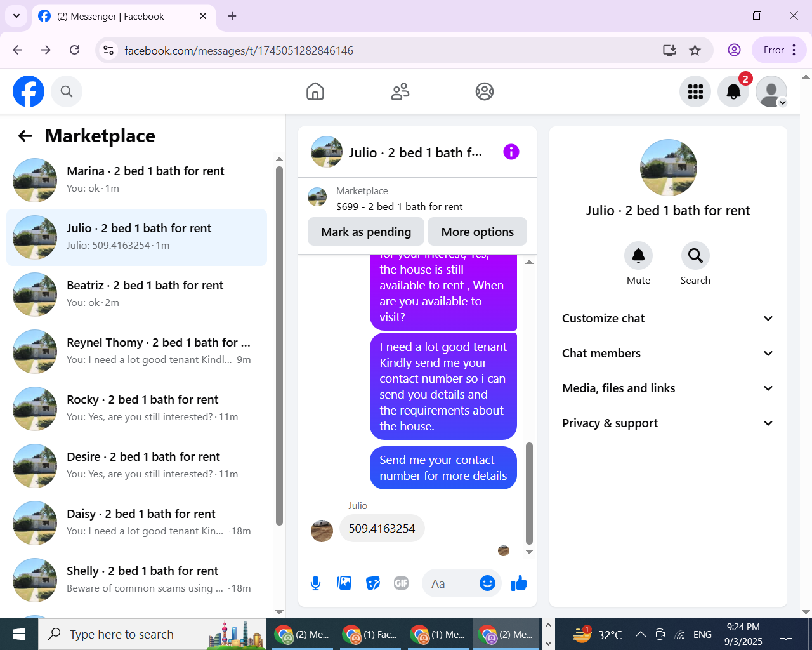This screenshot has height=650, width=812.
Task: Click the $699 Marketplace listing link
Action: [x=399, y=206]
